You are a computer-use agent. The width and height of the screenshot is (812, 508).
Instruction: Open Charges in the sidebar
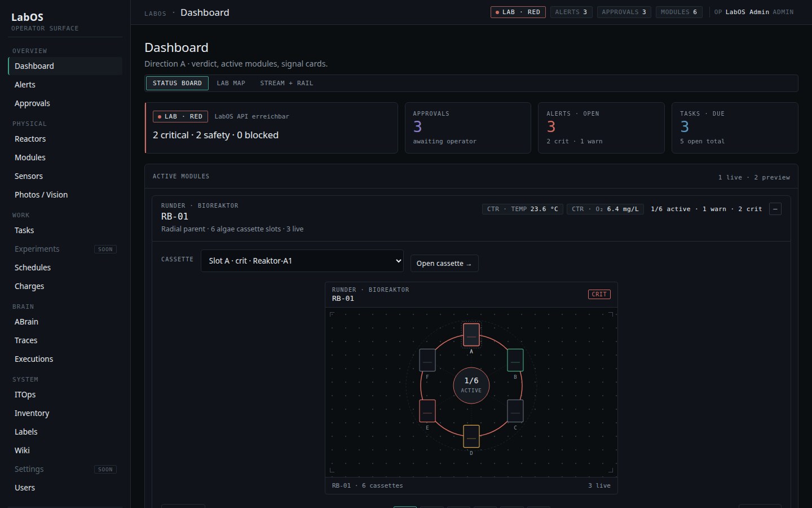click(65, 286)
